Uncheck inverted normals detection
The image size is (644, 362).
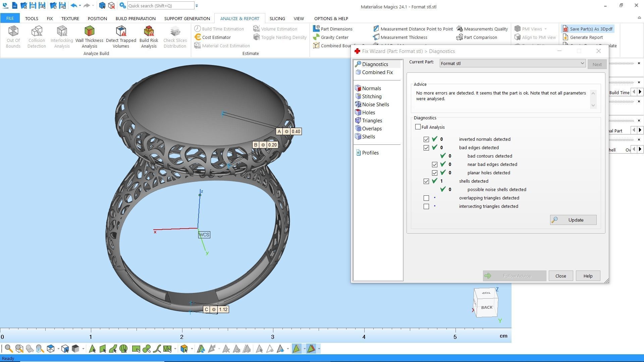coord(426,139)
